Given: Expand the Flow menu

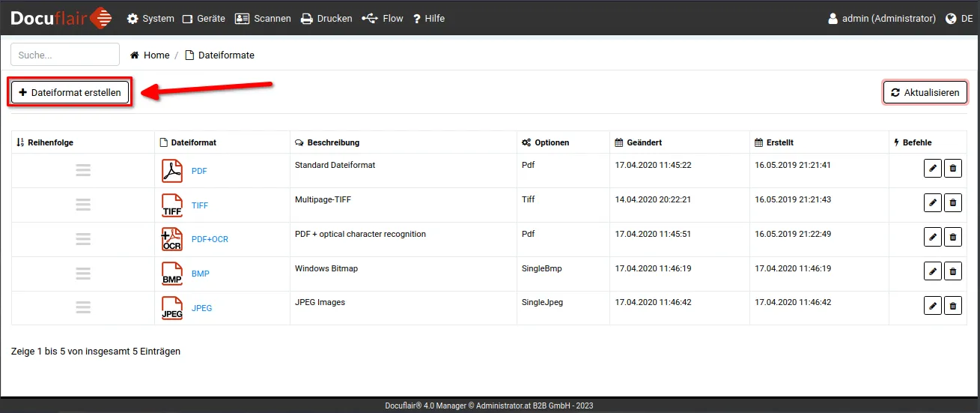Looking at the screenshot, I should click(383, 18).
